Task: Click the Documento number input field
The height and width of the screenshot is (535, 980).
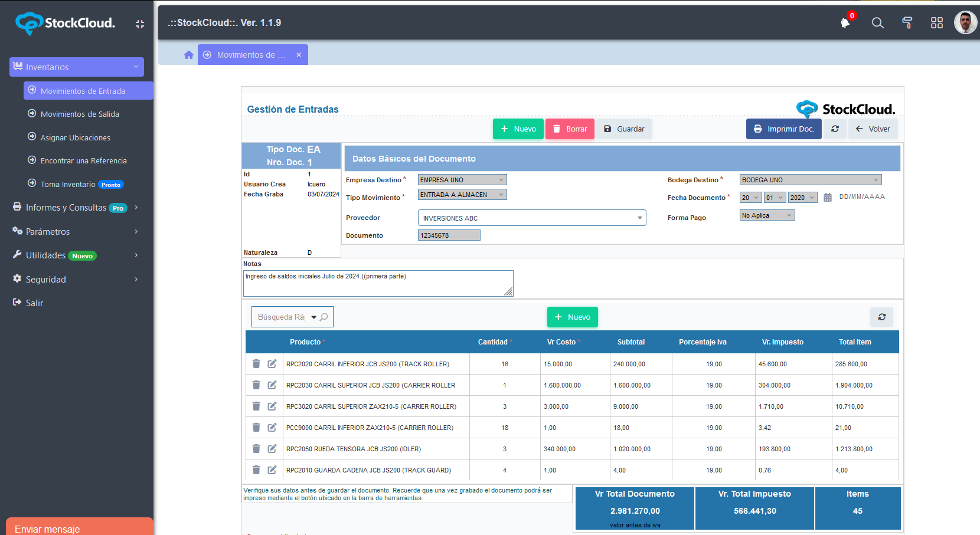Action: (449, 235)
